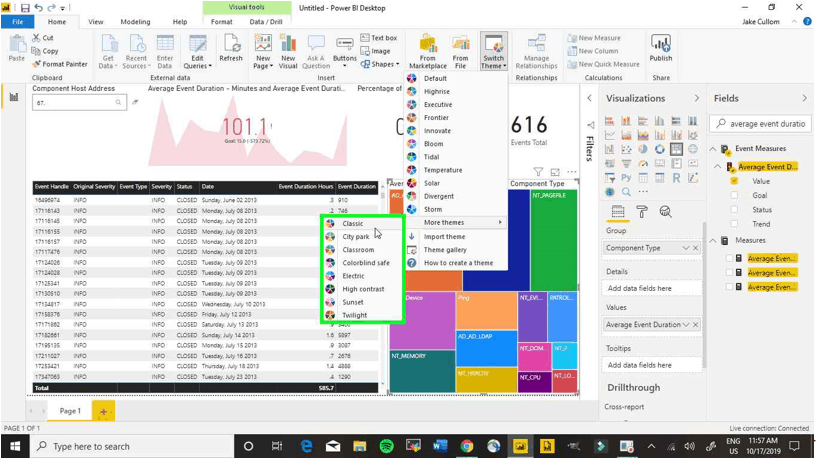816x460 pixels.
Task: Click the visual filter funnel icon
Action: tap(538, 172)
